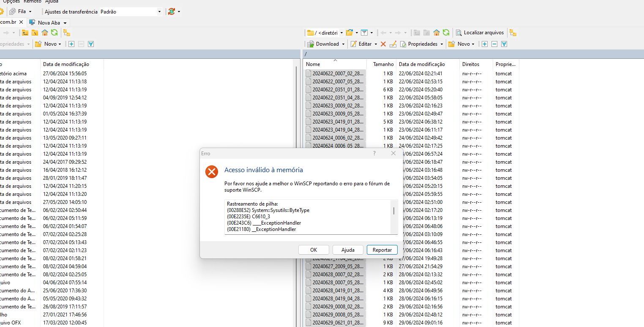644x327 pixels.
Task: Open the remote panel filter icon
Action: click(x=364, y=33)
